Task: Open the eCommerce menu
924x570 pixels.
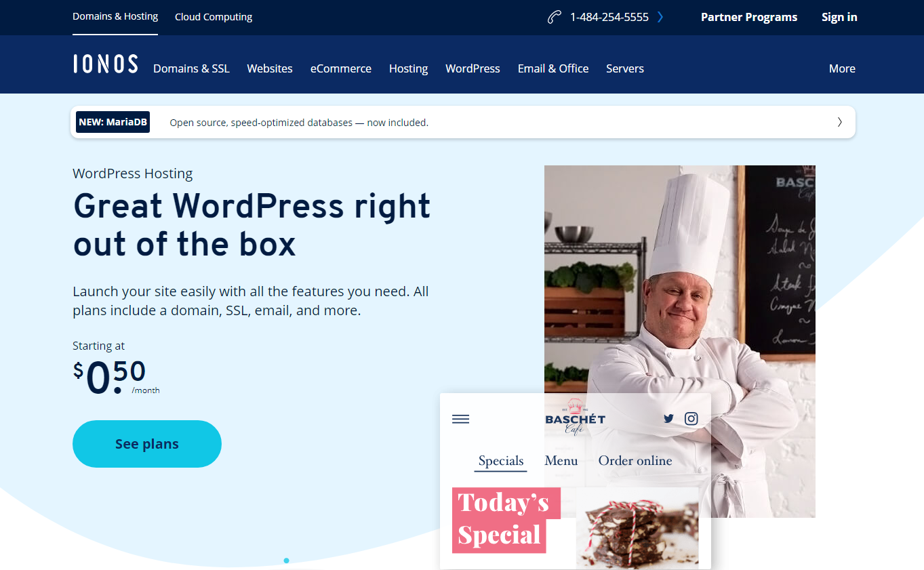Action: point(341,68)
